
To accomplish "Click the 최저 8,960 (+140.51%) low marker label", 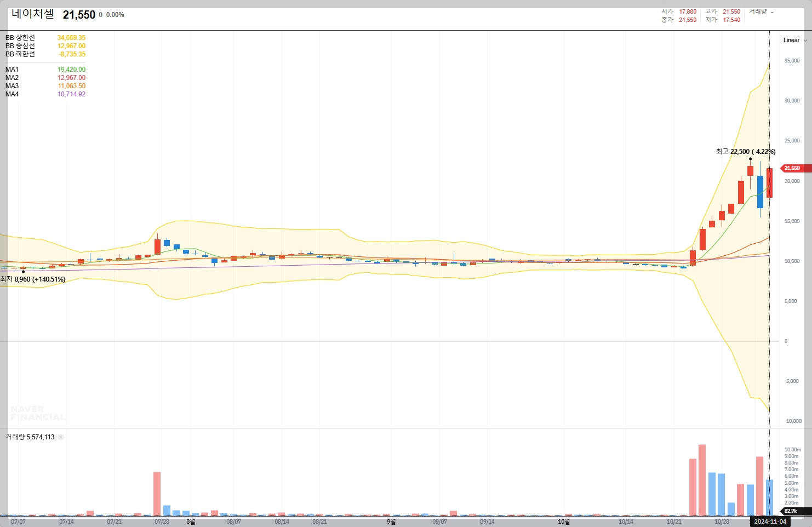I will click(x=33, y=279).
